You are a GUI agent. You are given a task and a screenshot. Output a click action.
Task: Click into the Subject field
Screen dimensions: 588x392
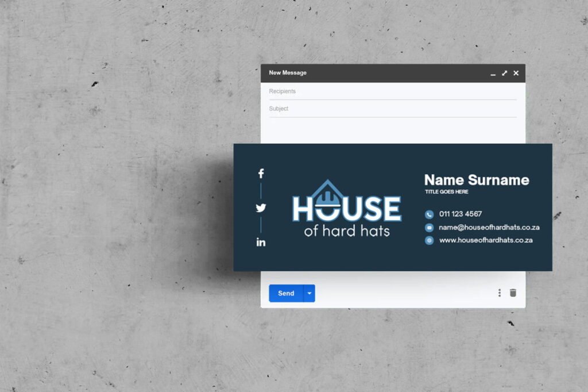point(392,109)
